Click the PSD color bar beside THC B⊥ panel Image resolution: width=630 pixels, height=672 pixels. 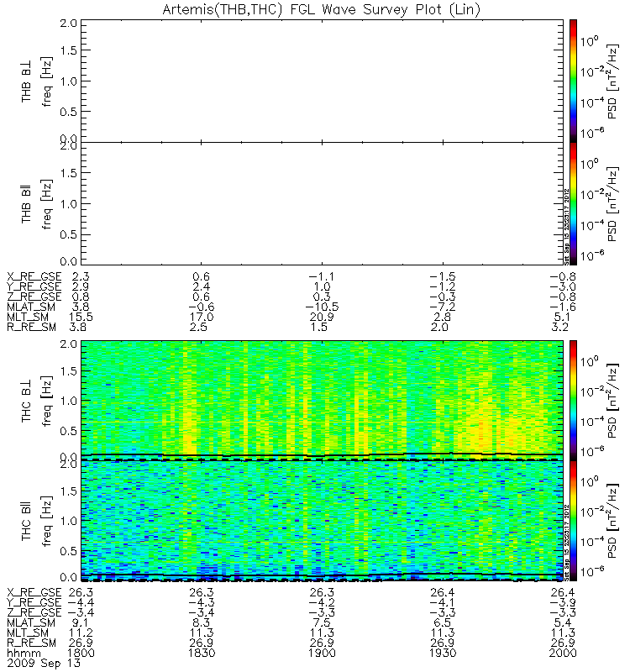(x=573, y=401)
